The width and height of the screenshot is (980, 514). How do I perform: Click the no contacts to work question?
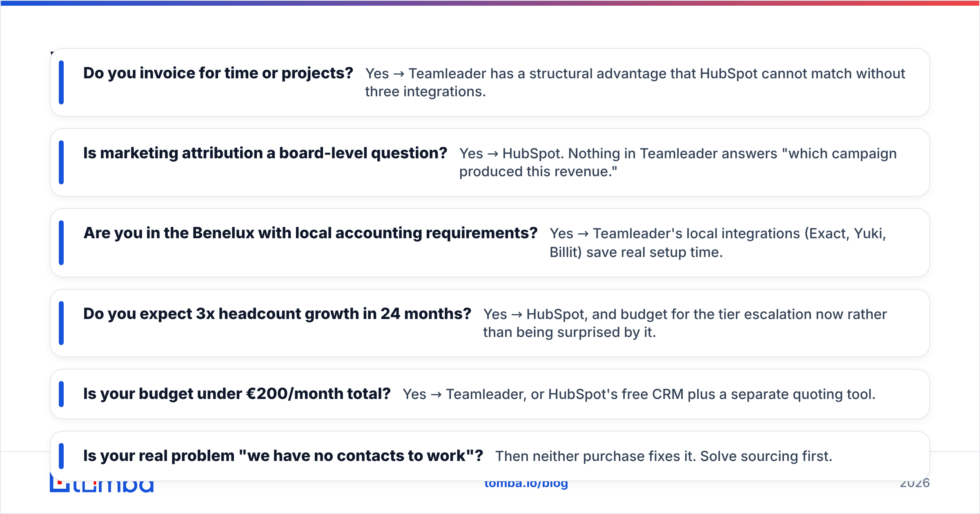283,456
